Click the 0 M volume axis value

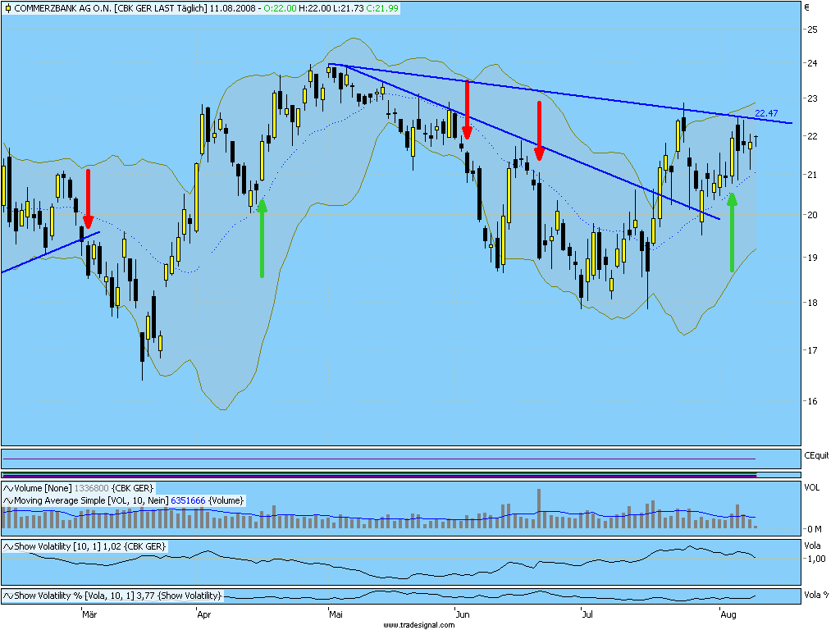click(815, 529)
